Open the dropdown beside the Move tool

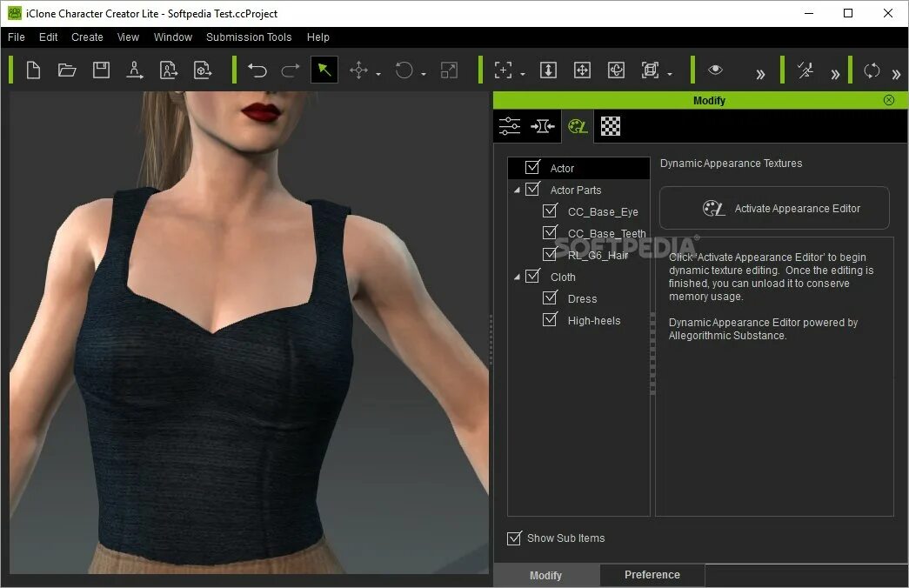[x=377, y=75]
